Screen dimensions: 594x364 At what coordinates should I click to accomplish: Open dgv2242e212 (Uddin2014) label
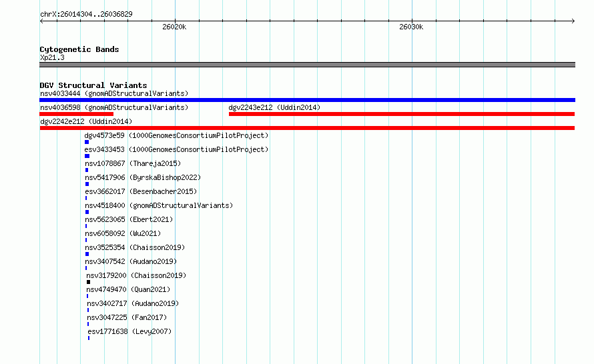pyautogui.click(x=86, y=121)
